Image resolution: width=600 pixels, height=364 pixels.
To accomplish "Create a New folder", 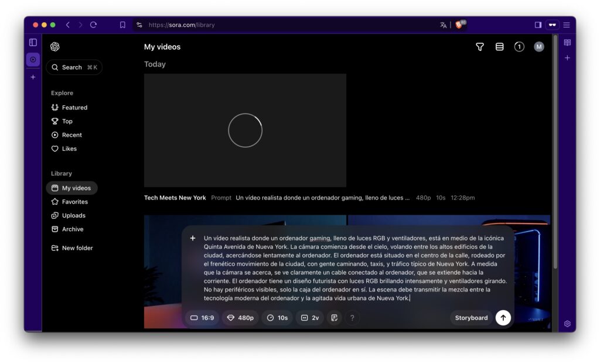I will click(72, 248).
